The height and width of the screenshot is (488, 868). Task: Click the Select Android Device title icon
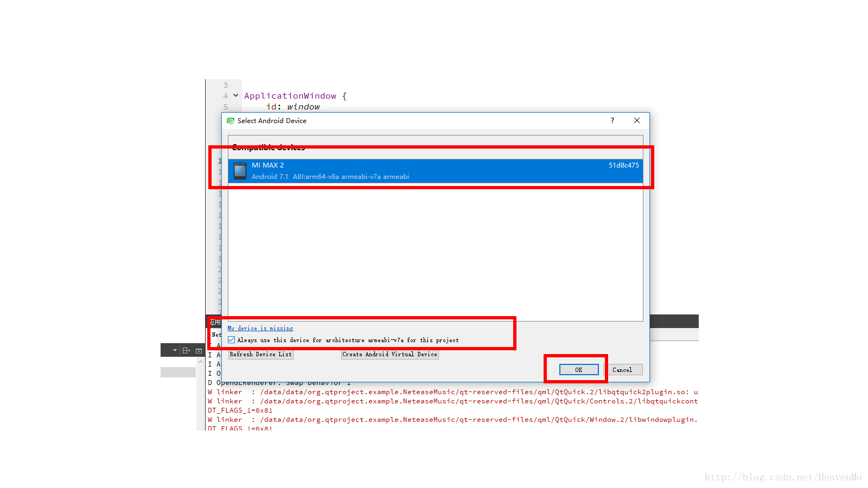pos(231,121)
